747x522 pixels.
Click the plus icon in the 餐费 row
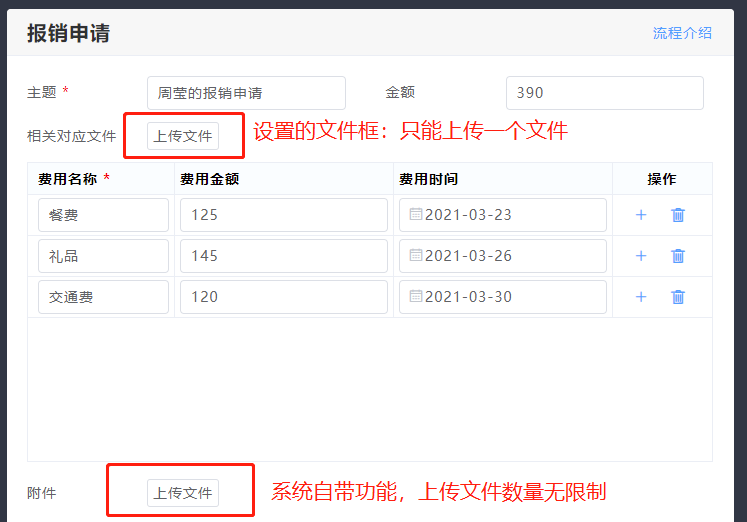pyautogui.click(x=641, y=215)
